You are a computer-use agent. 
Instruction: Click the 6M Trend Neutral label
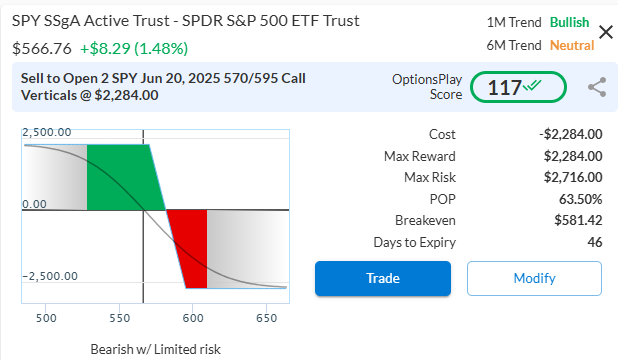click(x=540, y=45)
